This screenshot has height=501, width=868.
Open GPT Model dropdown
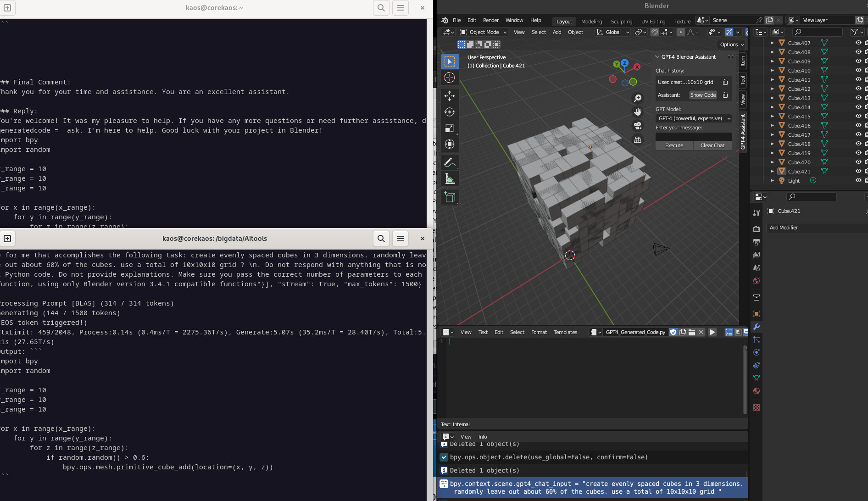pos(694,118)
